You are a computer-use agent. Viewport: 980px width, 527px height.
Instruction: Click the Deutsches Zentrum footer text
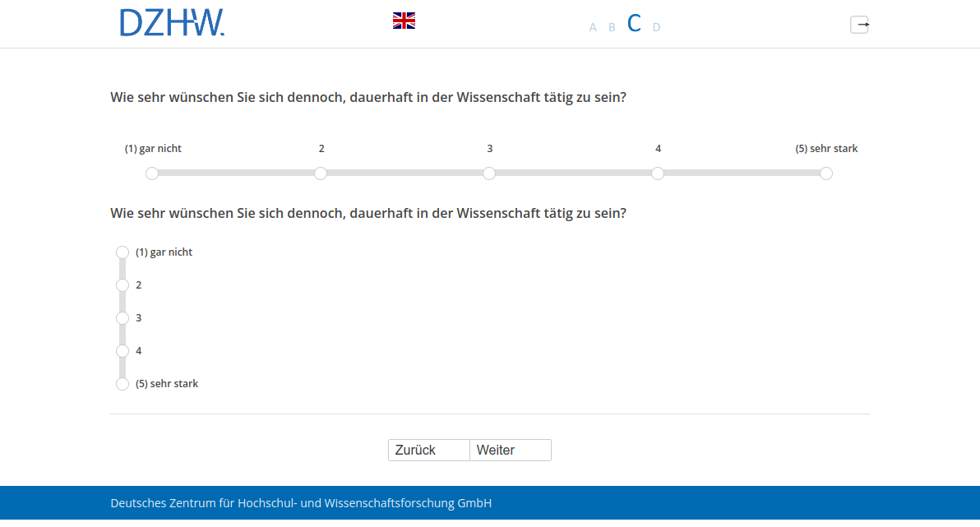(x=301, y=503)
